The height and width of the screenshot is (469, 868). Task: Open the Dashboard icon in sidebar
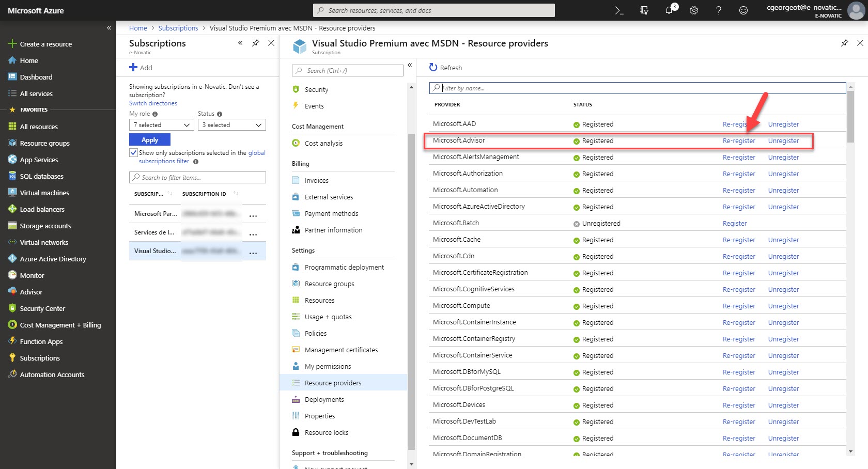[12, 77]
